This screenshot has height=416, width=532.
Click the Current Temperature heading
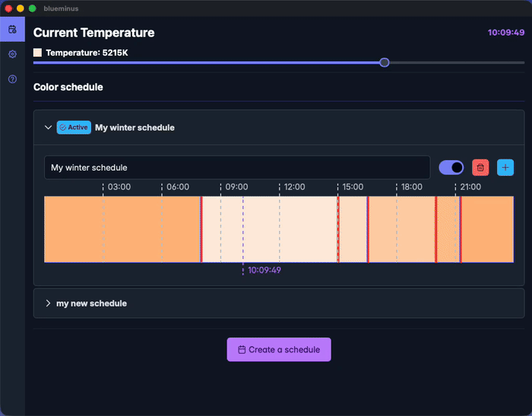pos(94,33)
